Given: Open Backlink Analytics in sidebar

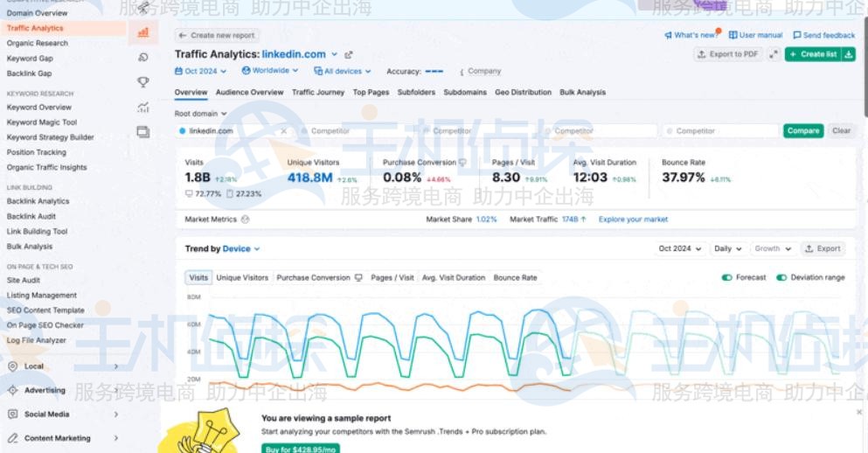Looking at the screenshot, I should [38, 202].
